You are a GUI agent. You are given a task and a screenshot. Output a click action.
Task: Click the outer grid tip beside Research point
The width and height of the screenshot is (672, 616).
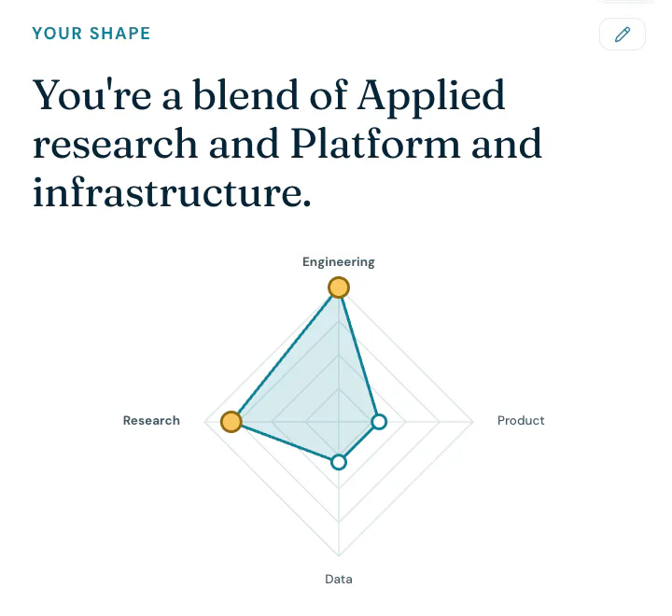pos(204,422)
